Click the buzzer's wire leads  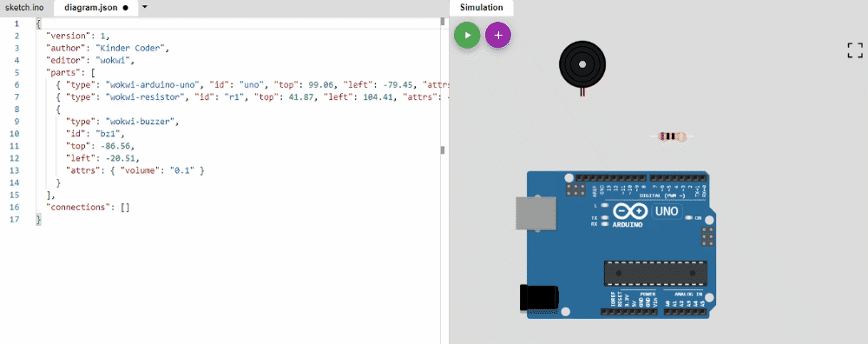click(x=582, y=92)
